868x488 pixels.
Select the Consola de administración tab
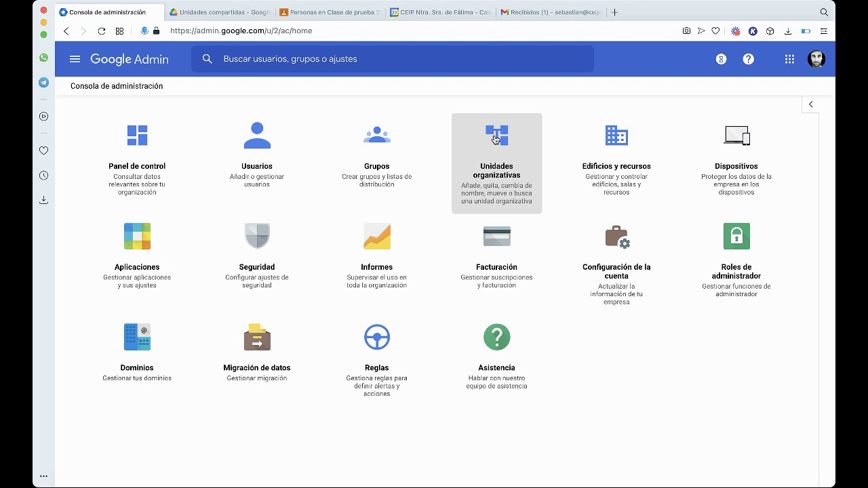click(x=110, y=12)
